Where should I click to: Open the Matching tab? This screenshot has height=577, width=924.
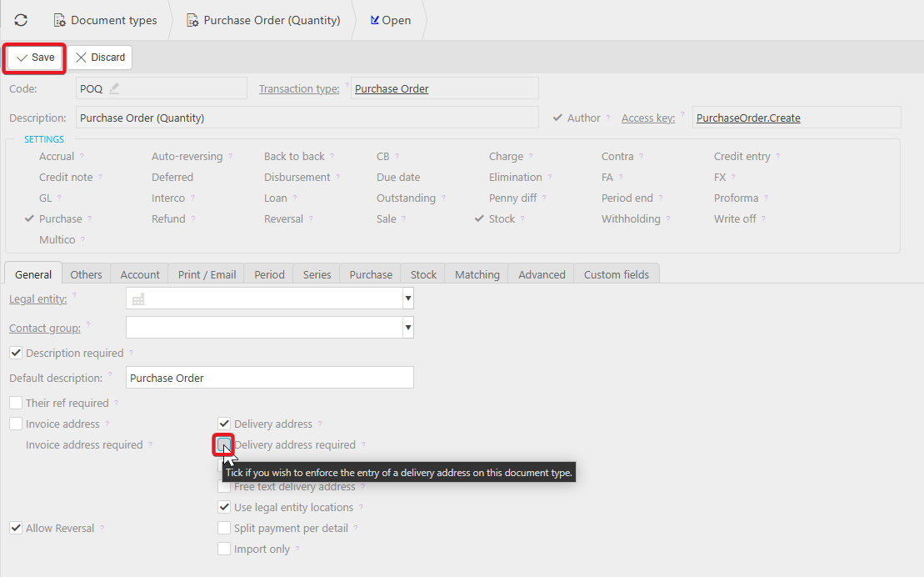pos(477,274)
